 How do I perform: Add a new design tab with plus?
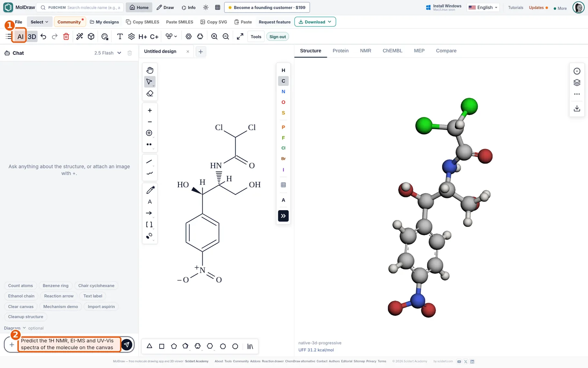tap(200, 52)
